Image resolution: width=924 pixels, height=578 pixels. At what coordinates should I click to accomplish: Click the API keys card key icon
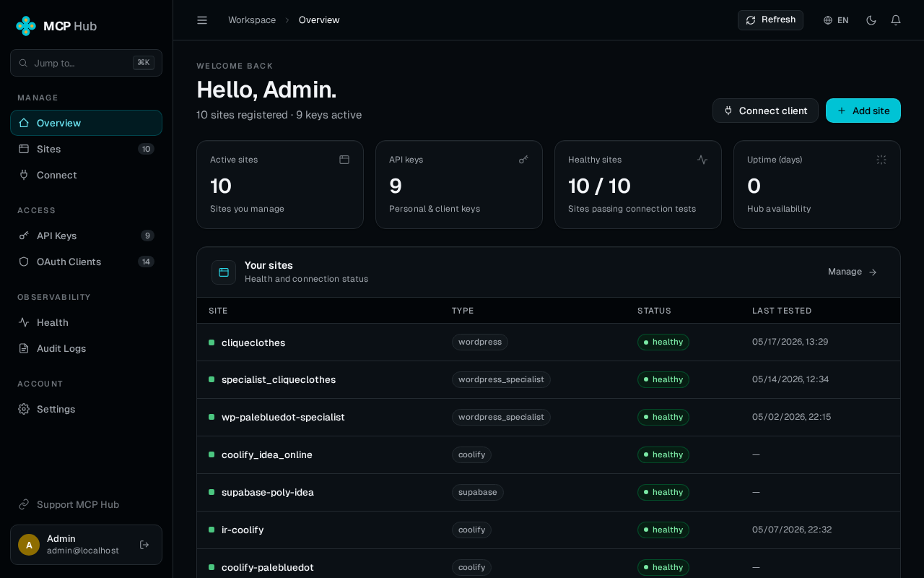pos(523,160)
